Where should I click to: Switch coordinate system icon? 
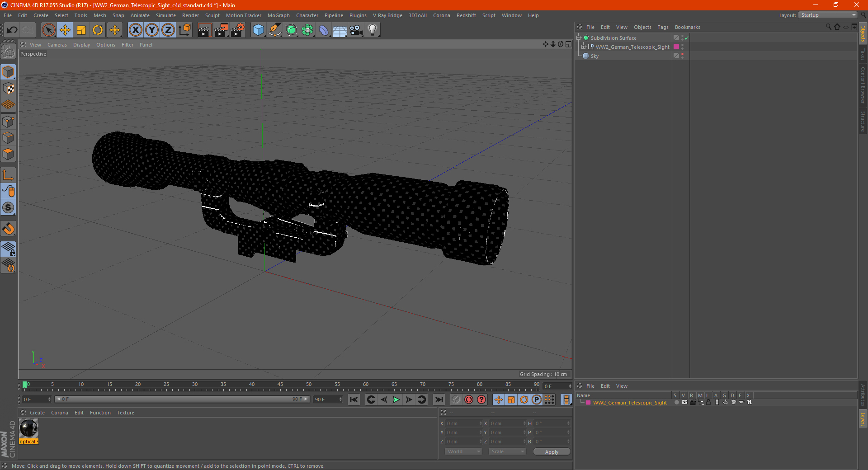pyautogui.click(x=184, y=30)
